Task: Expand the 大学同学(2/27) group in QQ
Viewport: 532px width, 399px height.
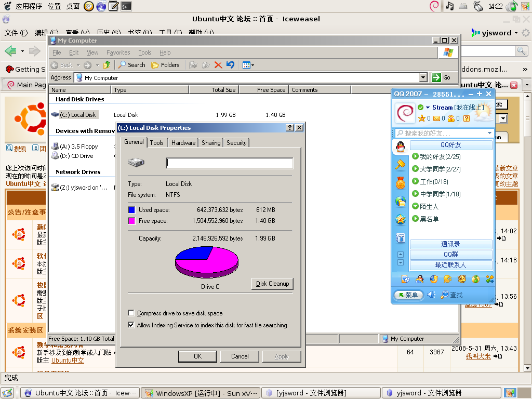Action: click(x=415, y=169)
